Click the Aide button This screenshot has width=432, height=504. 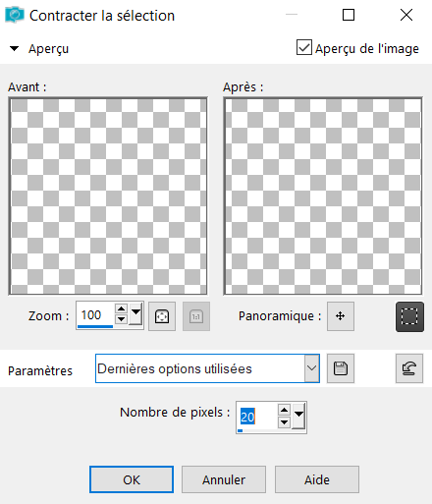[x=317, y=479]
